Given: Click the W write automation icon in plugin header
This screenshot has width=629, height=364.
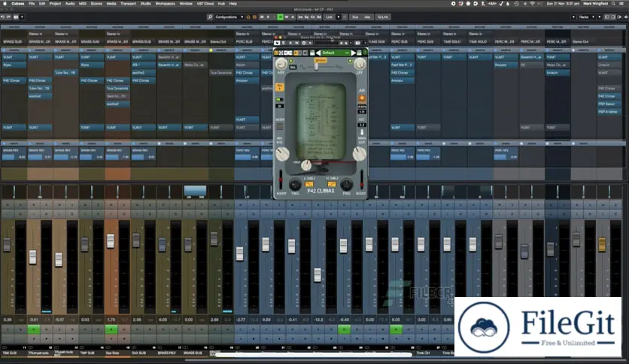Looking at the screenshot, I should tap(297, 43).
